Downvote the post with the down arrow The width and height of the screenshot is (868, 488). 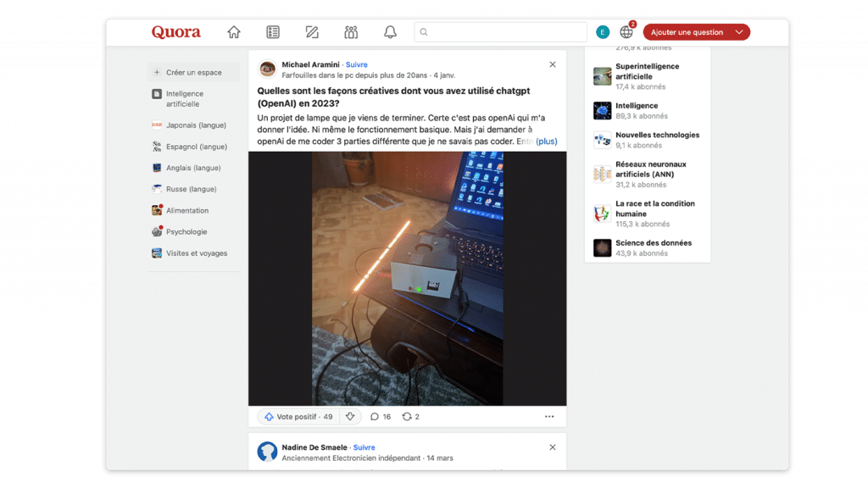350,417
